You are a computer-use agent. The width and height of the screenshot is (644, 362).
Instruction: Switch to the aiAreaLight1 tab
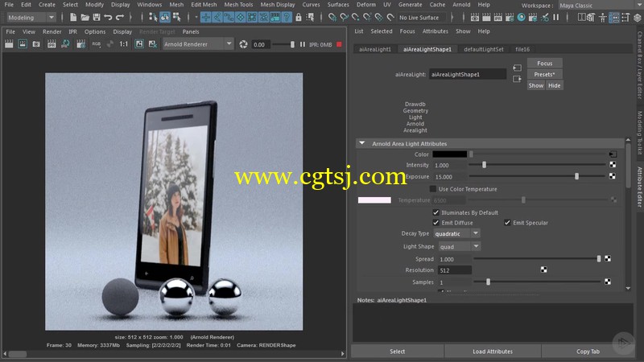[375, 49]
